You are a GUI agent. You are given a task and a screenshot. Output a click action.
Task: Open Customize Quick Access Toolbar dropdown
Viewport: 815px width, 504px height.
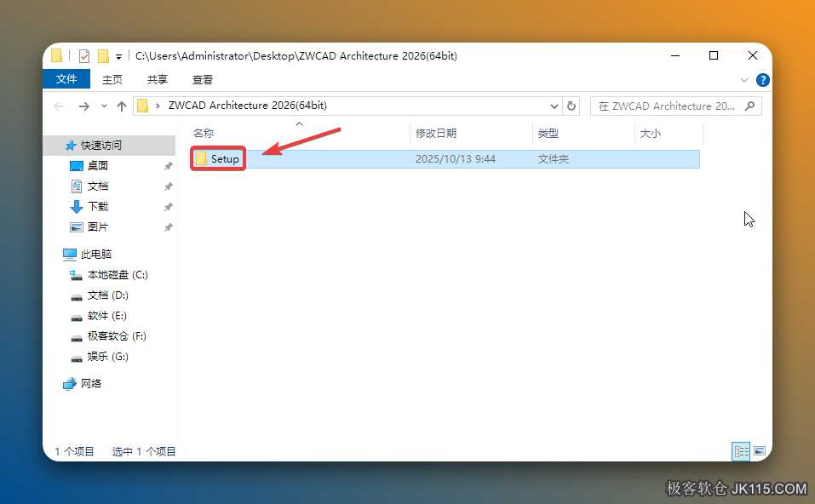pos(118,56)
